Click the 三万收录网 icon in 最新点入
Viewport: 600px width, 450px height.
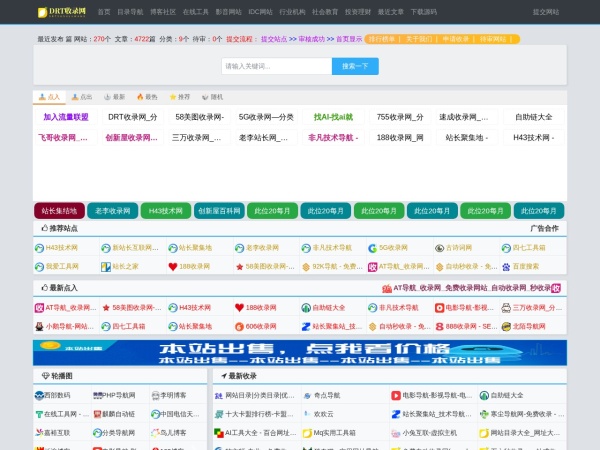coord(506,308)
